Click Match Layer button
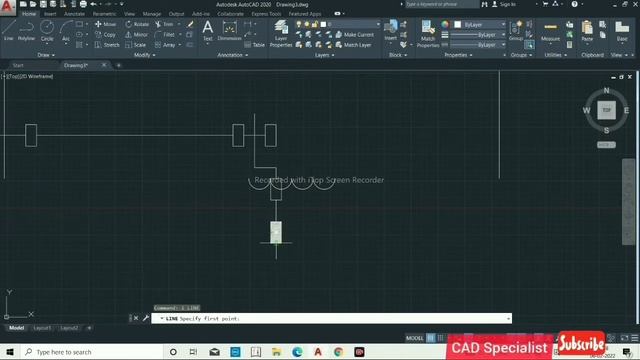640x360 pixels. [x=353, y=45]
